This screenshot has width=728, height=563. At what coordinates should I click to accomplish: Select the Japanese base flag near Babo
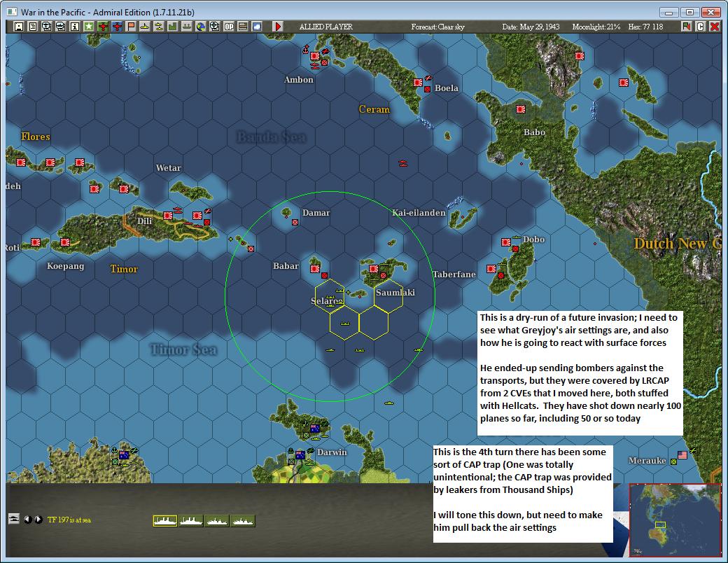(x=521, y=109)
